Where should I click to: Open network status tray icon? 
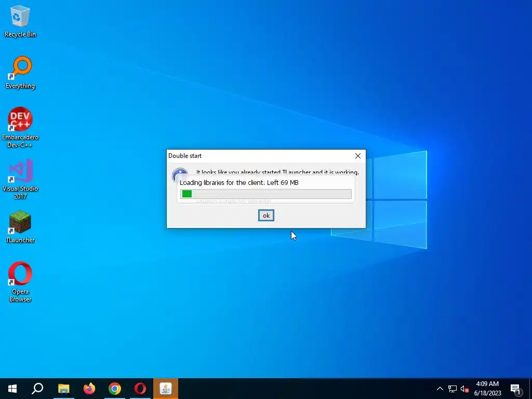pyautogui.click(x=453, y=389)
